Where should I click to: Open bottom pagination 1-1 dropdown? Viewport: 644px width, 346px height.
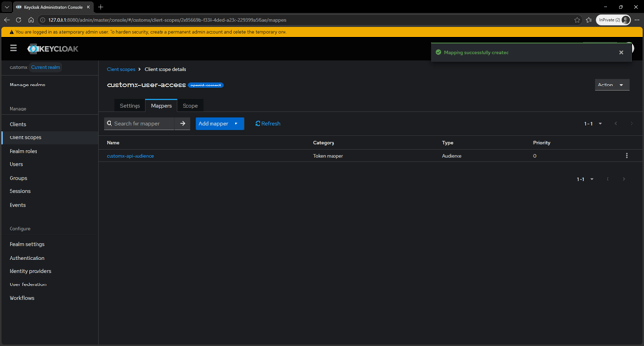[584, 179]
